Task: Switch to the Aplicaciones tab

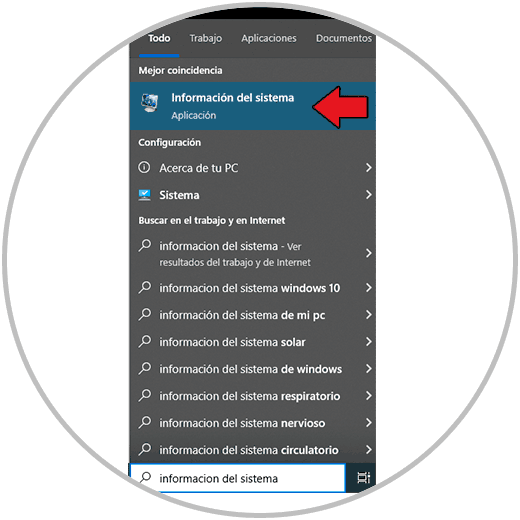Action: click(269, 38)
